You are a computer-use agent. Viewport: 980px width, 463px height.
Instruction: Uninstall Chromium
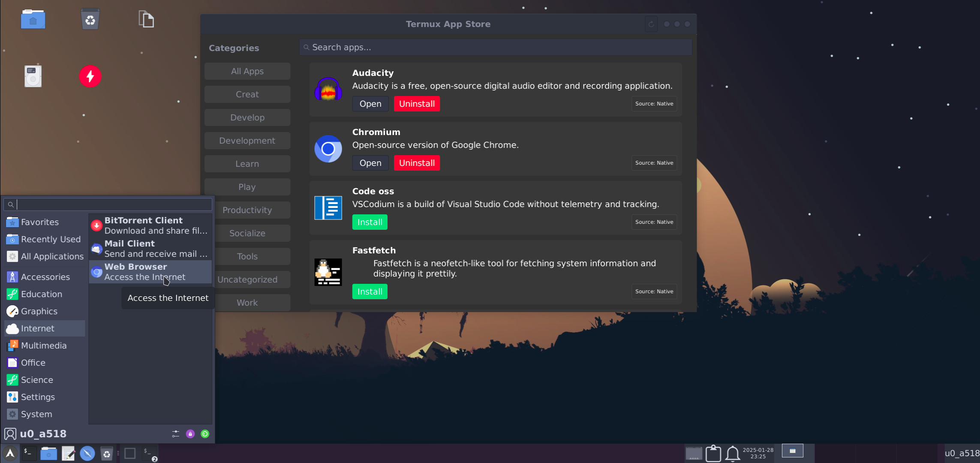tap(417, 163)
